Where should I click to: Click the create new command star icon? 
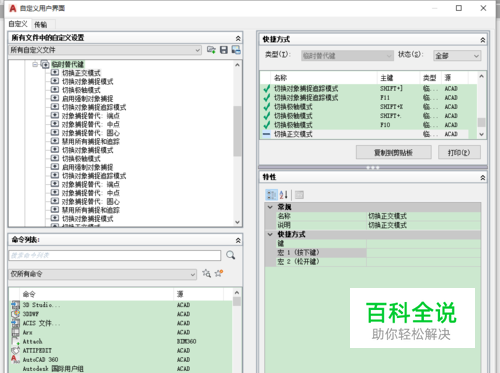click(219, 273)
